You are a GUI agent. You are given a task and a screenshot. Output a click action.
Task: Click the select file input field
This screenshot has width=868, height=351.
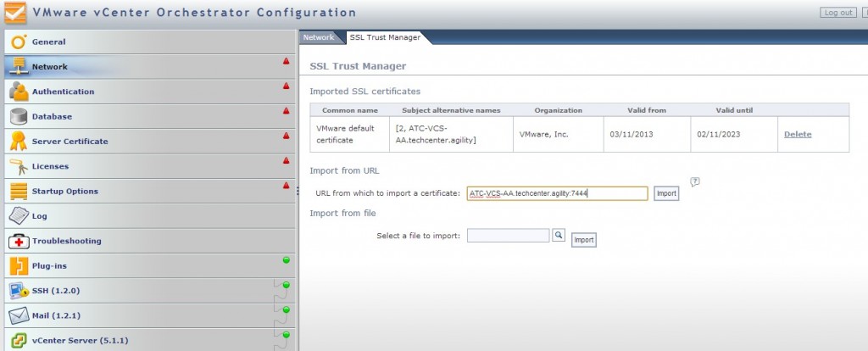click(x=509, y=236)
